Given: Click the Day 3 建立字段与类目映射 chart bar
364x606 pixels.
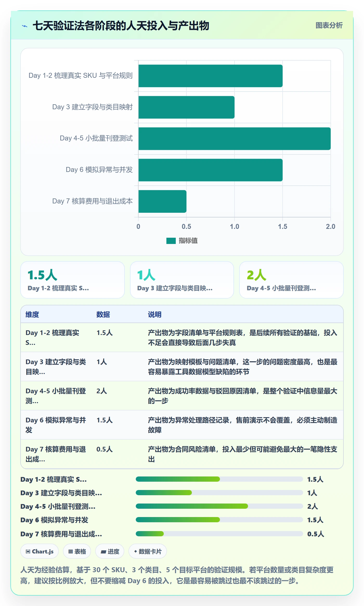Looking at the screenshot, I should [x=186, y=107].
